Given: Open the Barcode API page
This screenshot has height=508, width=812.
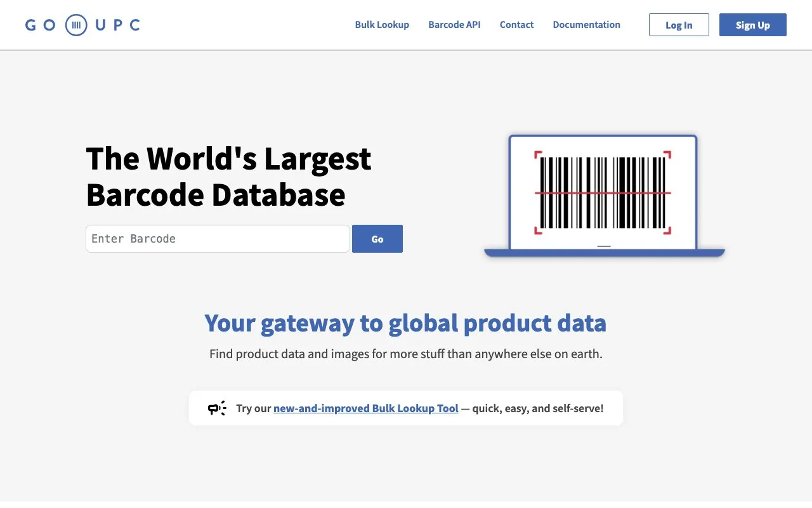Looking at the screenshot, I should 454,25.
